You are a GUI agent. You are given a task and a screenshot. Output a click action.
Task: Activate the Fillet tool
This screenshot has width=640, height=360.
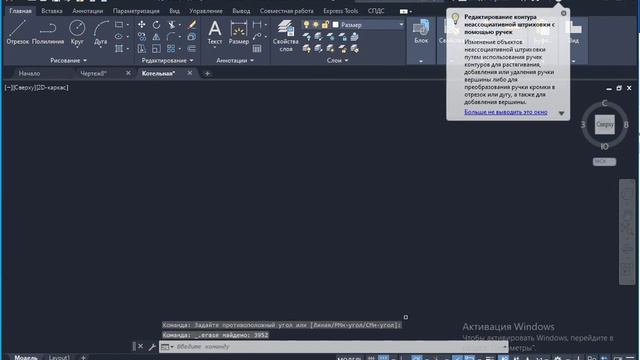pyautogui.click(x=171, y=37)
